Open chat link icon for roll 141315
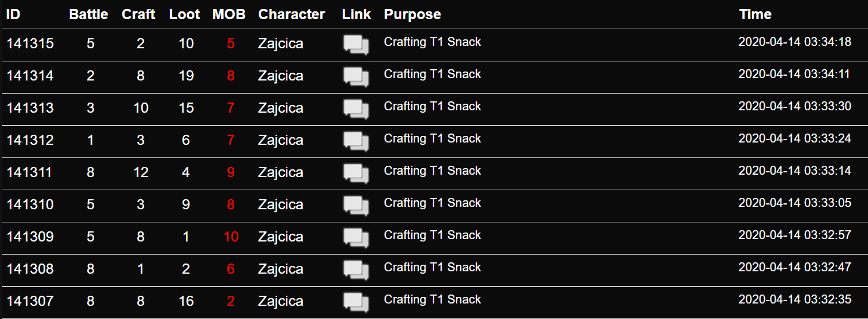 (356, 45)
